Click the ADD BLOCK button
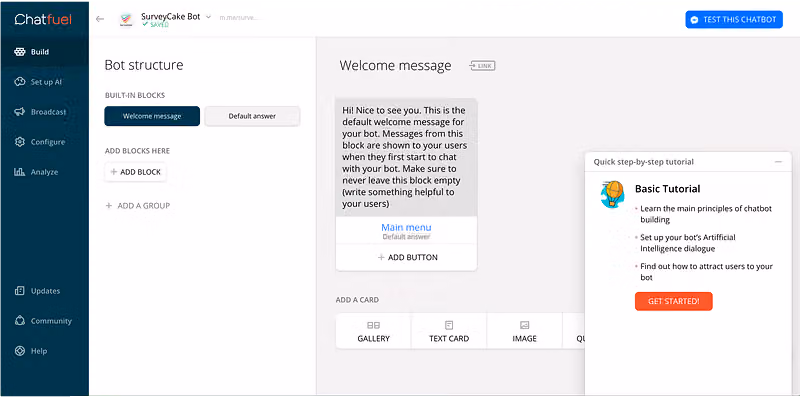Screen dimensions: 800x397 (135, 172)
